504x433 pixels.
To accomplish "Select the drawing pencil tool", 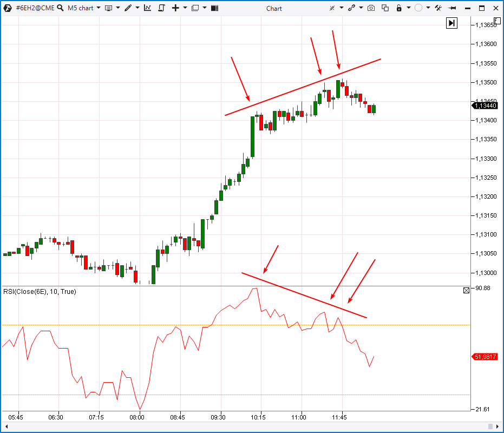I will pos(128,8).
